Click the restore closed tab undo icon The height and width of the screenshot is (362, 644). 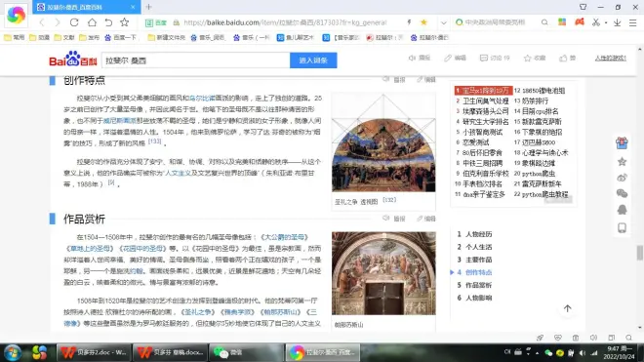[108, 22]
